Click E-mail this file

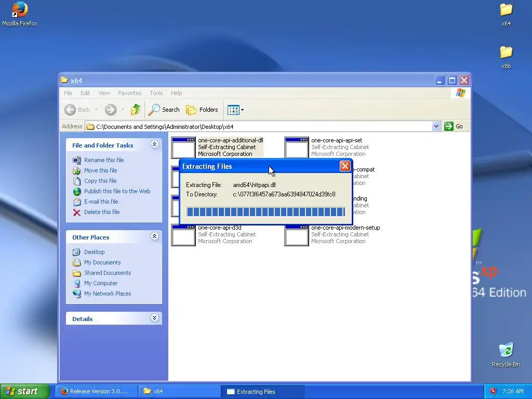coord(101,202)
